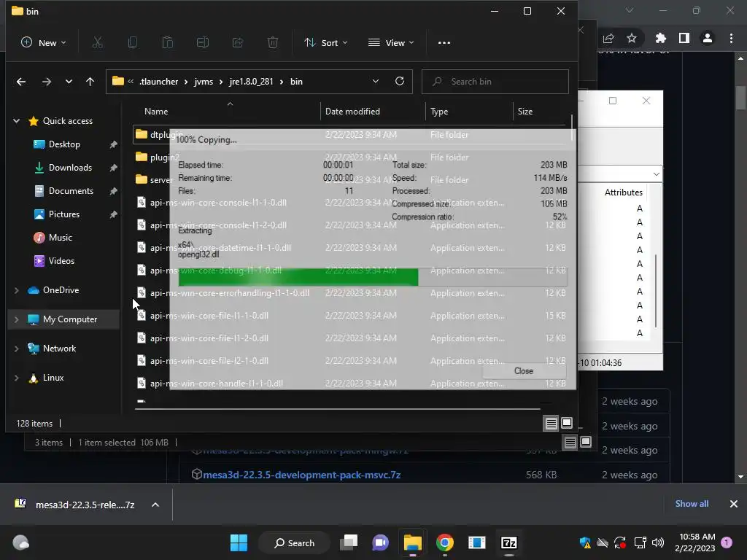The width and height of the screenshot is (747, 560).
Task: Open Desktop in Quick access
Action: coord(64,144)
